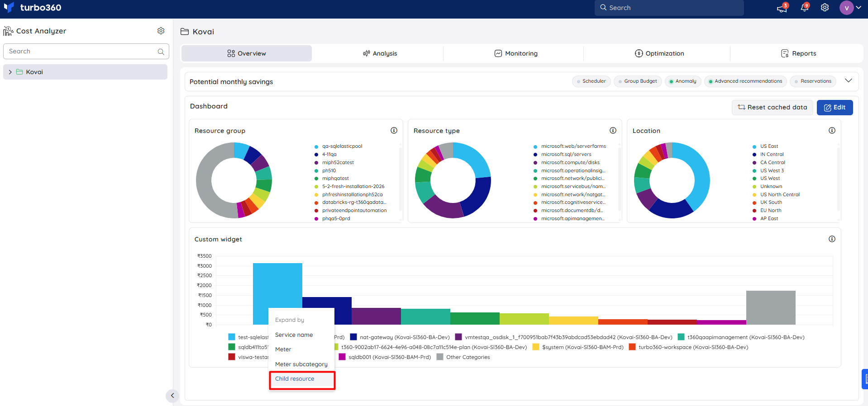This screenshot has width=868, height=406.
Task: Click the Kovai folder icon in header
Action: click(x=185, y=32)
